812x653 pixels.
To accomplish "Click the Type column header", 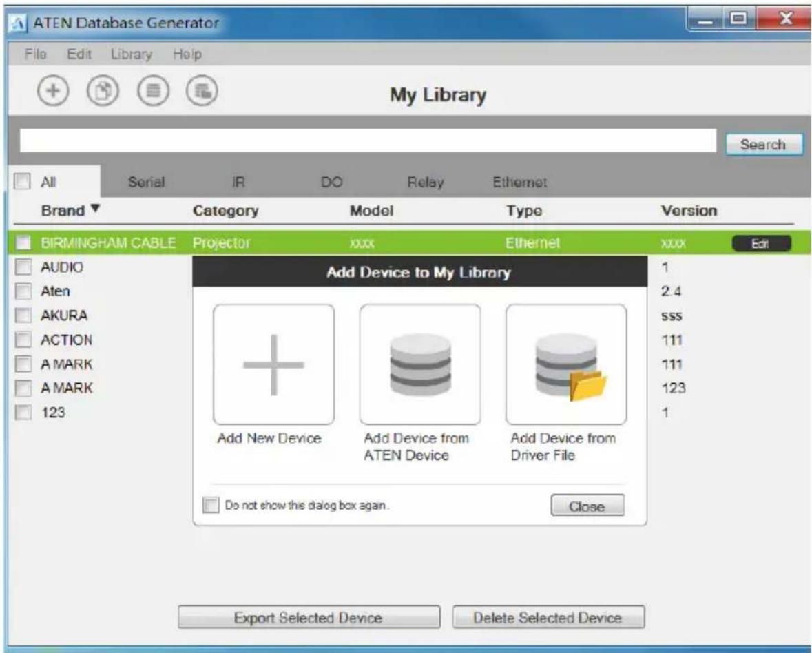I will (x=524, y=211).
